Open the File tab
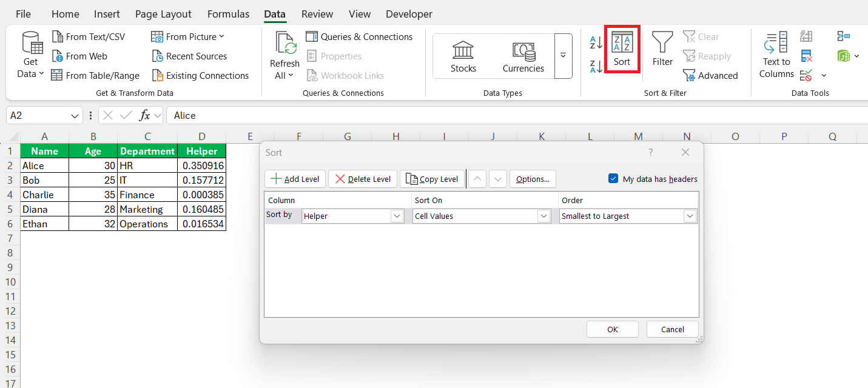This screenshot has height=388, width=868. pos(24,14)
